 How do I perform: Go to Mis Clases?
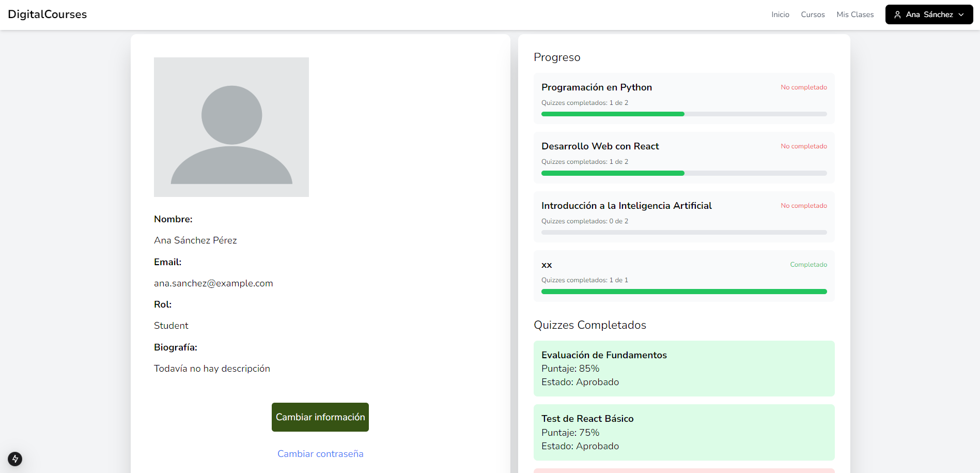click(x=855, y=14)
